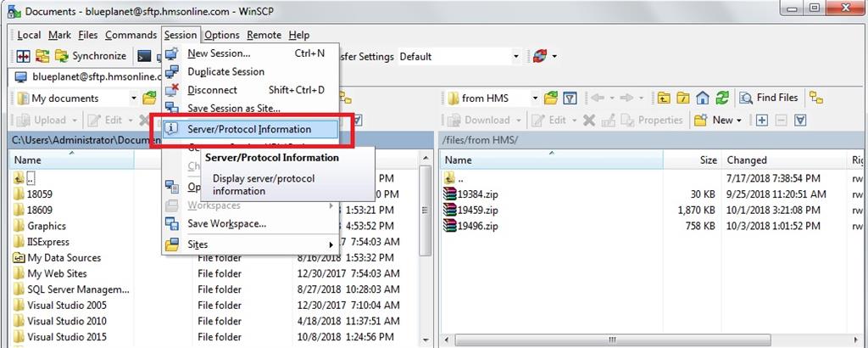Click the remote Select All triangle icon
Screen dimensions: 868x348
click(800, 120)
